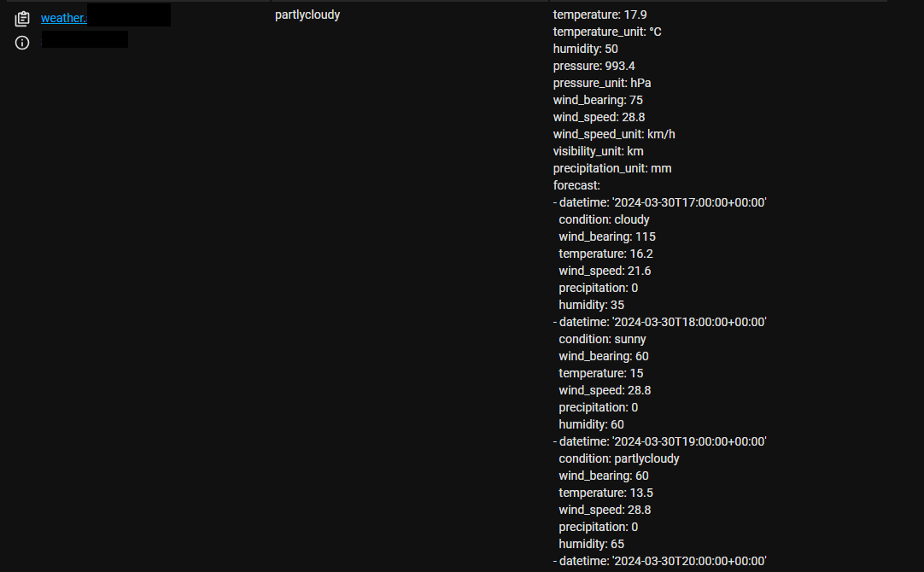Select the humidity: 50 attribute

[585, 49]
